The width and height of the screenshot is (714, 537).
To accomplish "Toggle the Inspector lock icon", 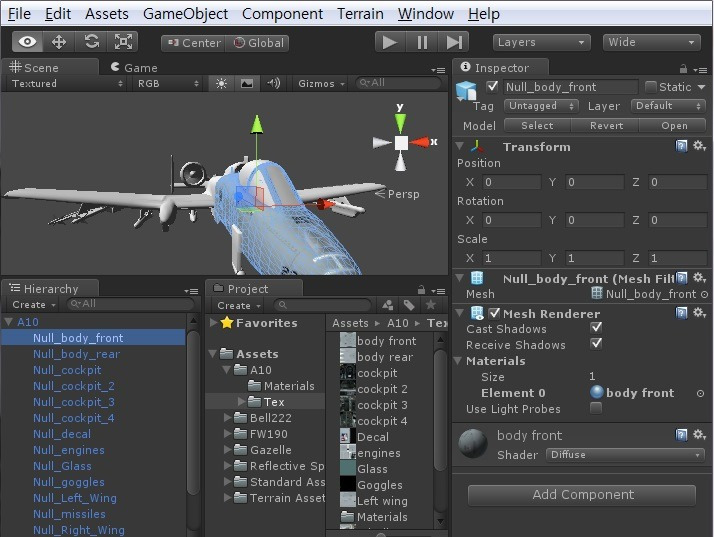I will tap(683, 69).
